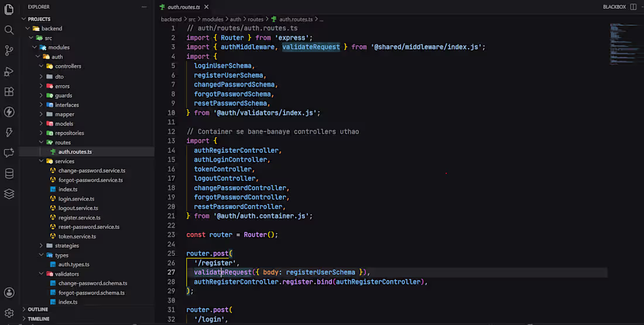Open auth.types.ts file
Image resolution: width=644 pixels, height=325 pixels.
[74, 265]
